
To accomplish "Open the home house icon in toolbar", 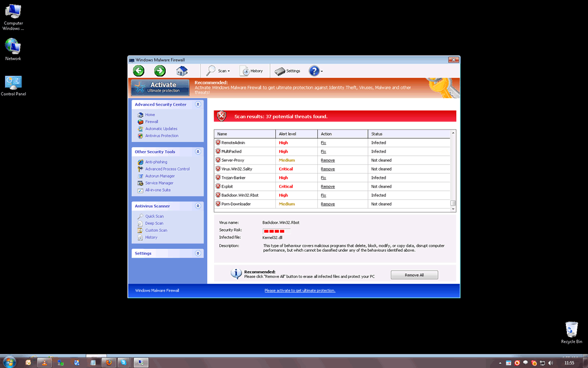I will pyautogui.click(x=182, y=71).
